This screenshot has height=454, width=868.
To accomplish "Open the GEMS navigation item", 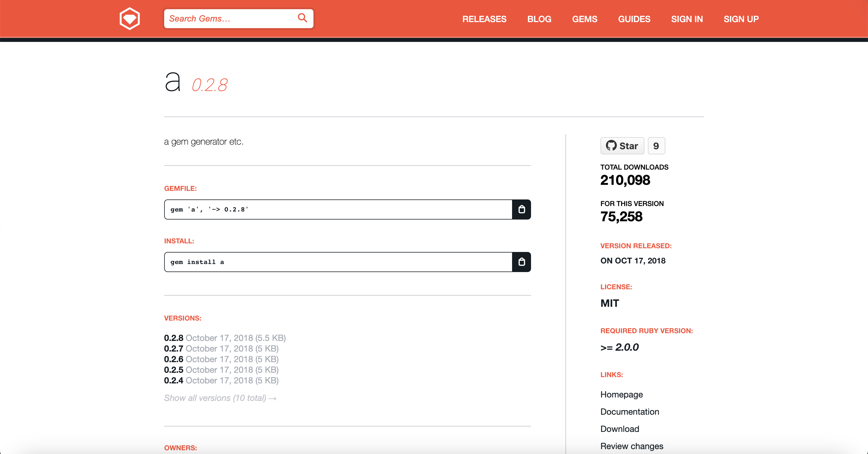I will coord(585,19).
